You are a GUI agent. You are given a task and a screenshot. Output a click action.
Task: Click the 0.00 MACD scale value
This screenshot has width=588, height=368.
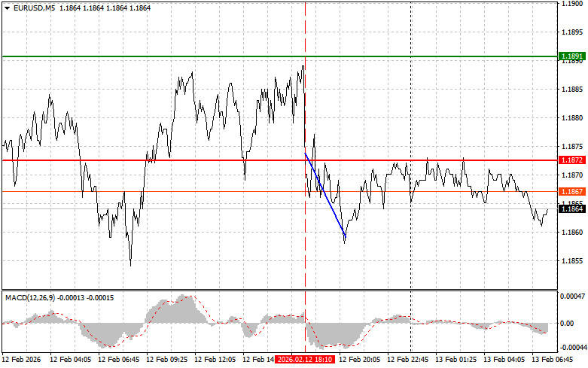coord(567,323)
